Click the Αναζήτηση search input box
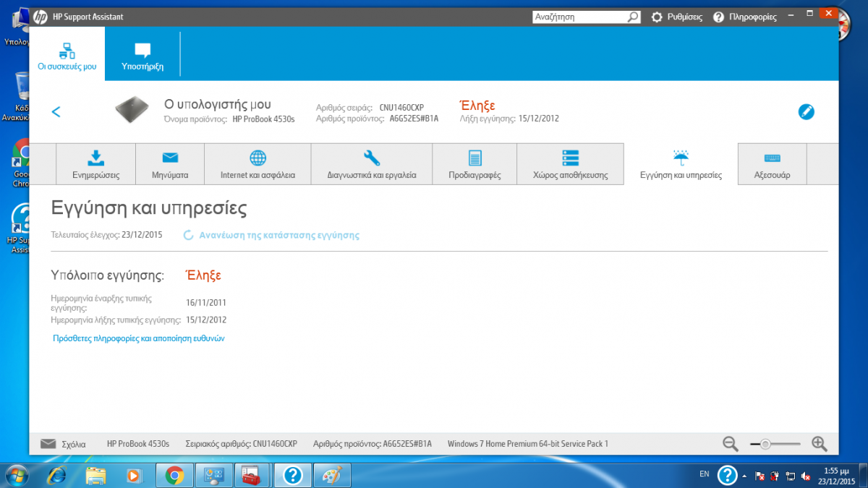Screen dimensions: 868x488 pos(579,17)
